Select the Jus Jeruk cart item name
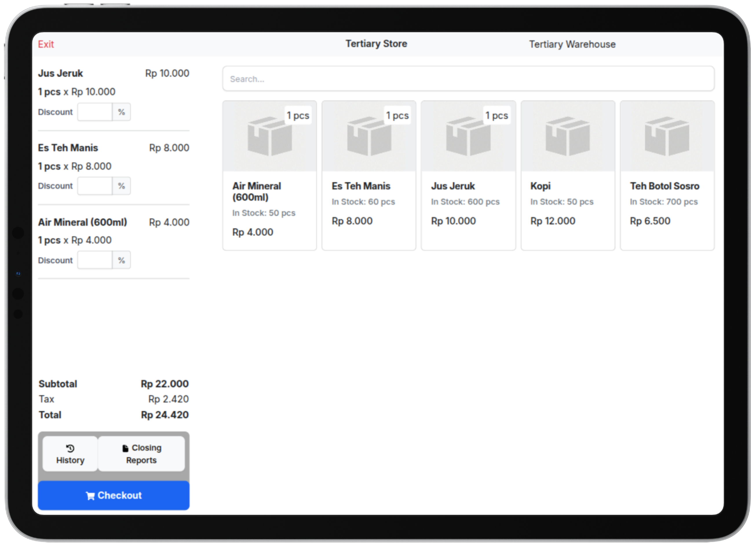The image size is (756, 547). [x=60, y=73]
